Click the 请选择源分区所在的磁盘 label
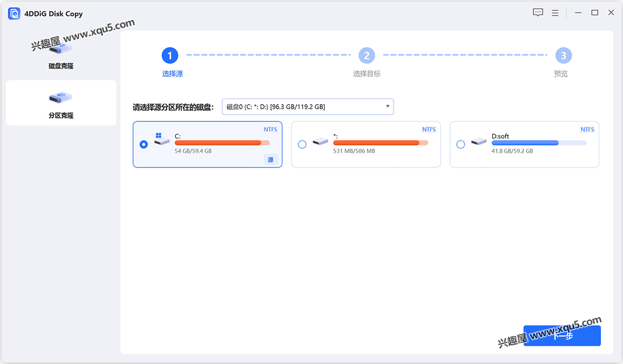Screen dimensions: 623x364 click(173, 107)
